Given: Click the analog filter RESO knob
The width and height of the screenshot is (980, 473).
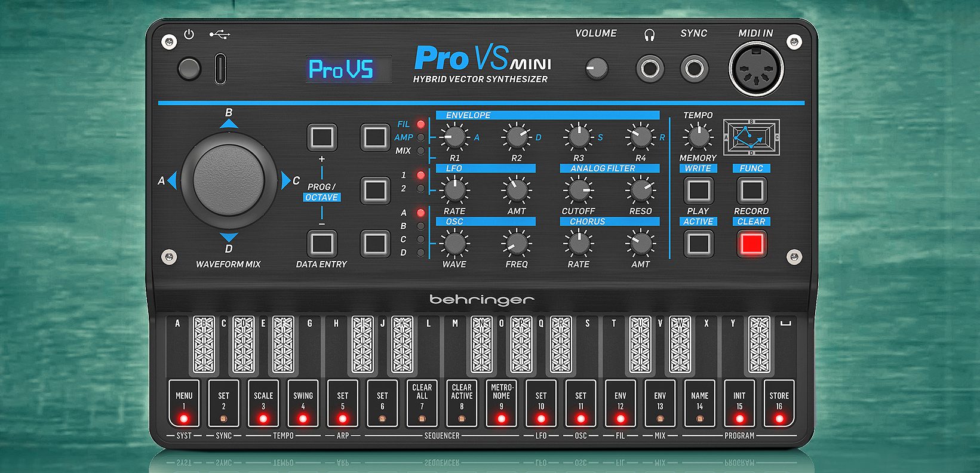Looking at the screenshot, I should (x=641, y=191).
